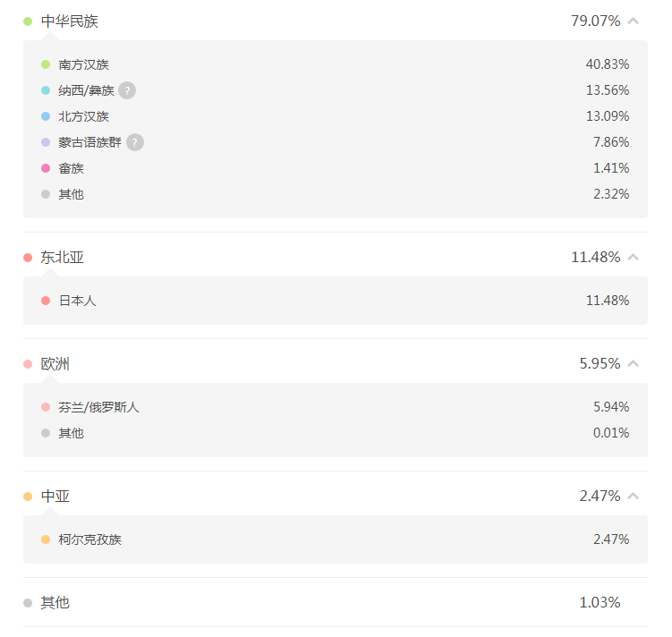Collapse the 欧洲 section chevron

click(x=634, y=363)
